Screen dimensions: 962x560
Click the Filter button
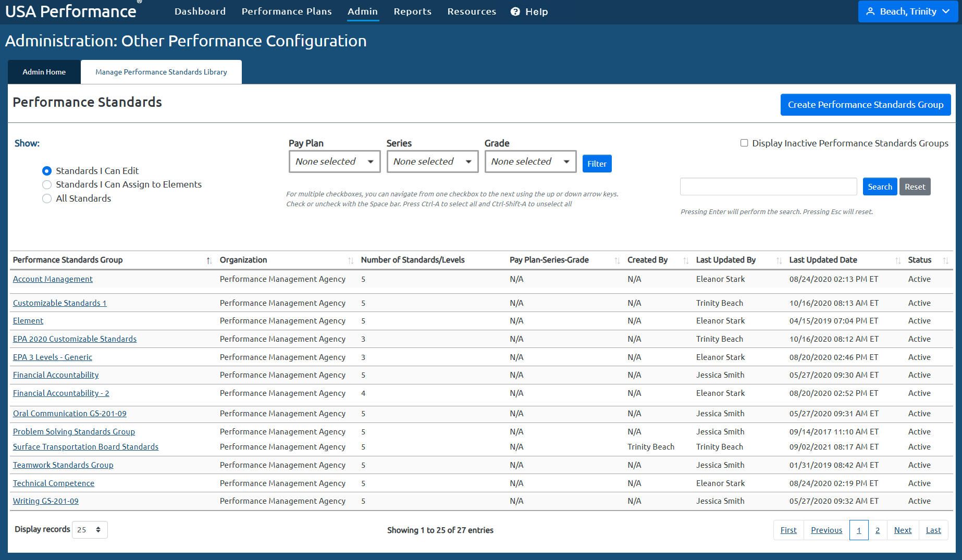(x=597, y=164)
